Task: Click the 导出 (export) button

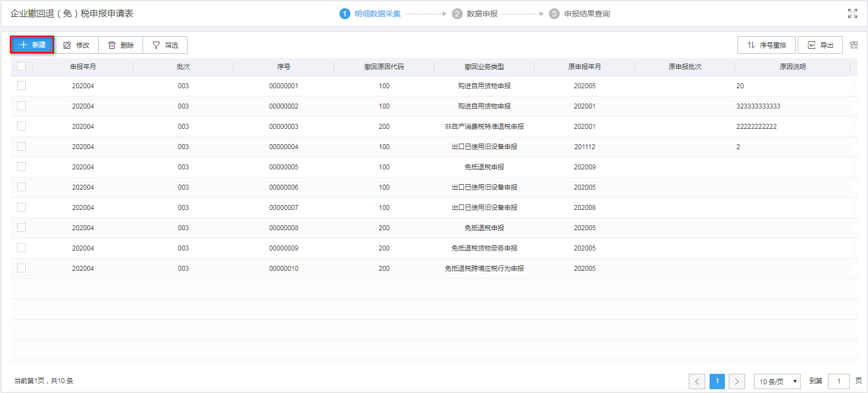Action: click(820, 45)
